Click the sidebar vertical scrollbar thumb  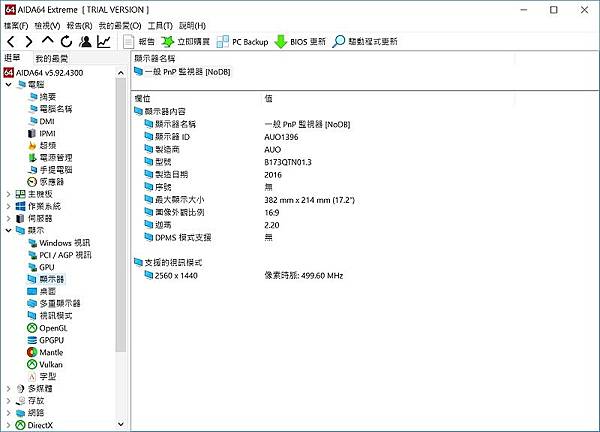tap(121, 215)
